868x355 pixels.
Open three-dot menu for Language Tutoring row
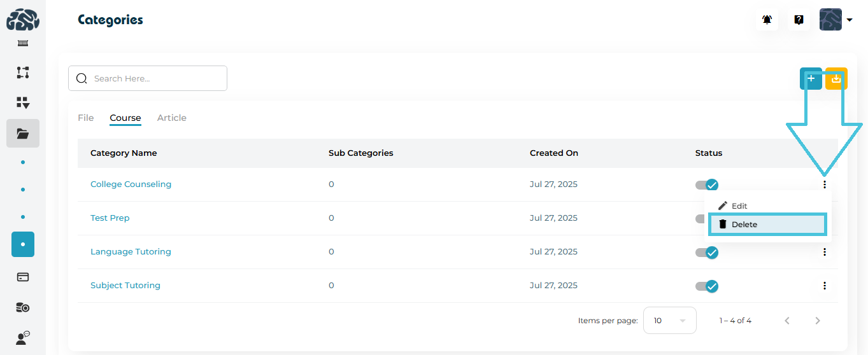pyautogui.click(x=825, y=252)
